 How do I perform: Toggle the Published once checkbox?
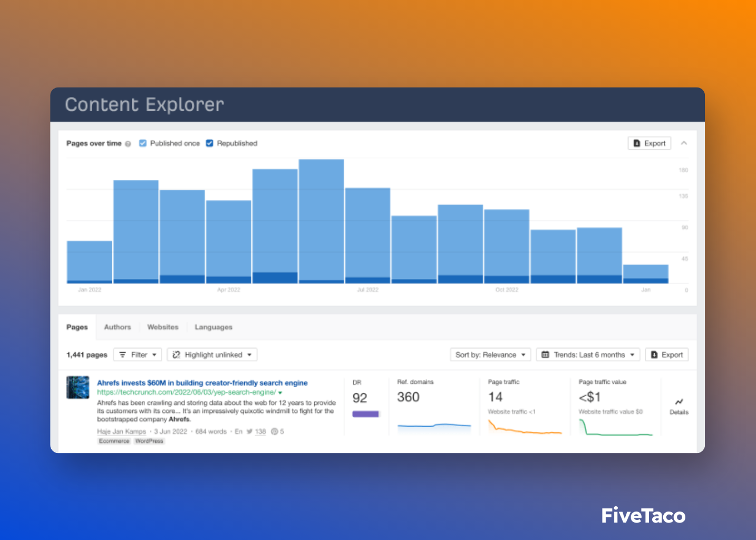click(x=142, y=143)
